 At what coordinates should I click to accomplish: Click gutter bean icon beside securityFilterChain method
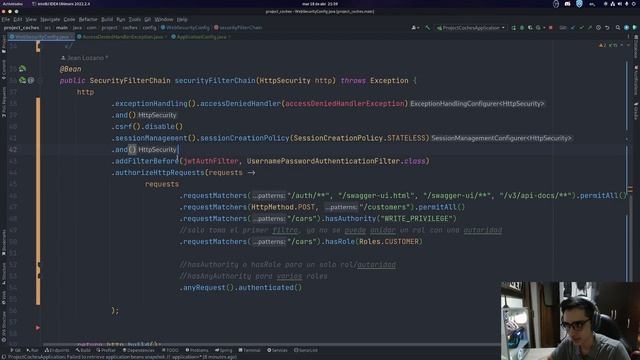pyautogui.click(x=22, y=80)
